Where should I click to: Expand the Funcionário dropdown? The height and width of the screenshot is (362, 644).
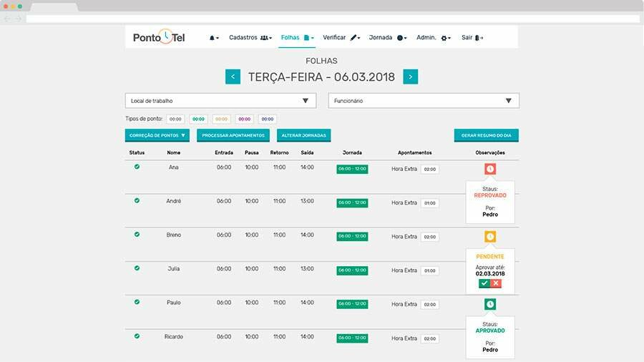point(424,101)
